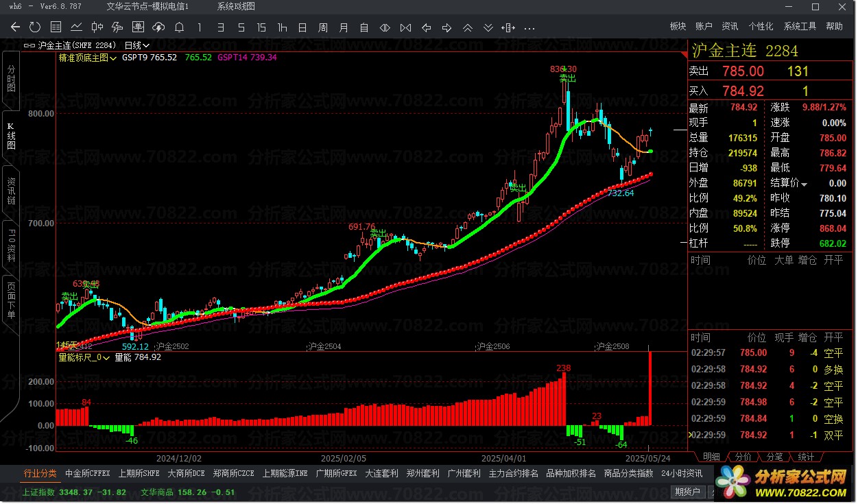Expand the 量能标尺_0 indicator dropdown
The width and height of the screenshot is (858, 504).
84,357
